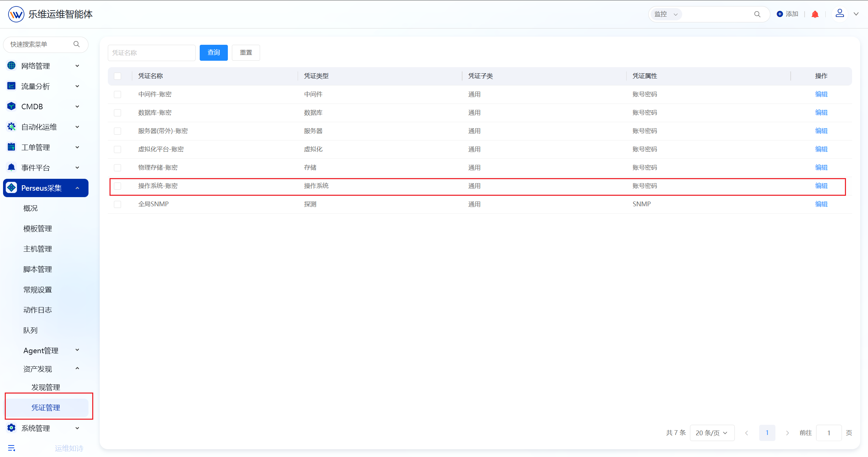Click the search magnifier in top bar
Screen dimensions: 868x457
tap(757, 14)
